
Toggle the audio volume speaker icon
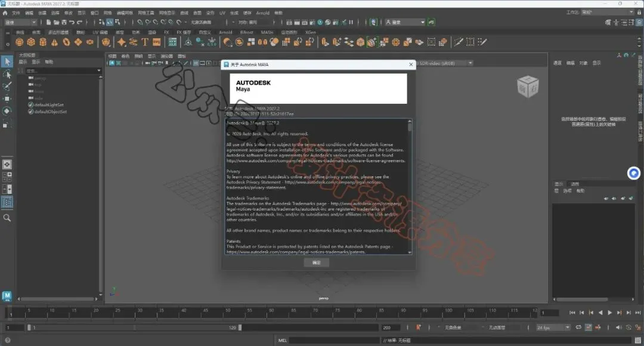click(618, 328)
